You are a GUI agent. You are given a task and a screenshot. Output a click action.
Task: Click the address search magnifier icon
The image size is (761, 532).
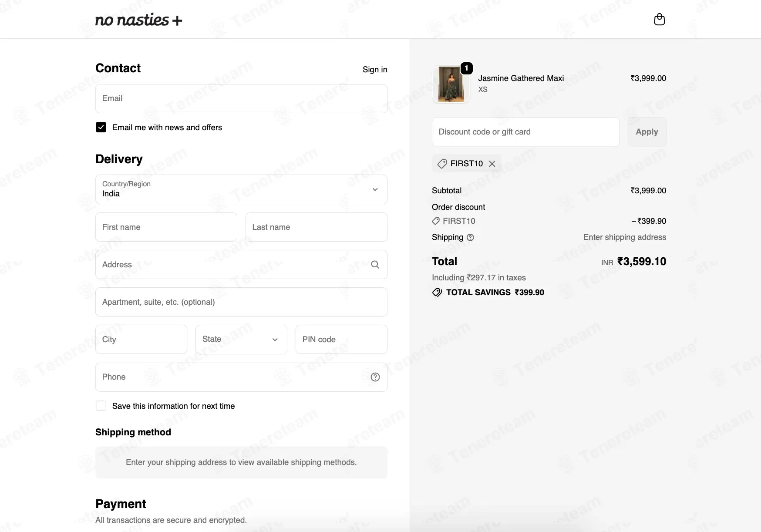[x=375, y=265]
